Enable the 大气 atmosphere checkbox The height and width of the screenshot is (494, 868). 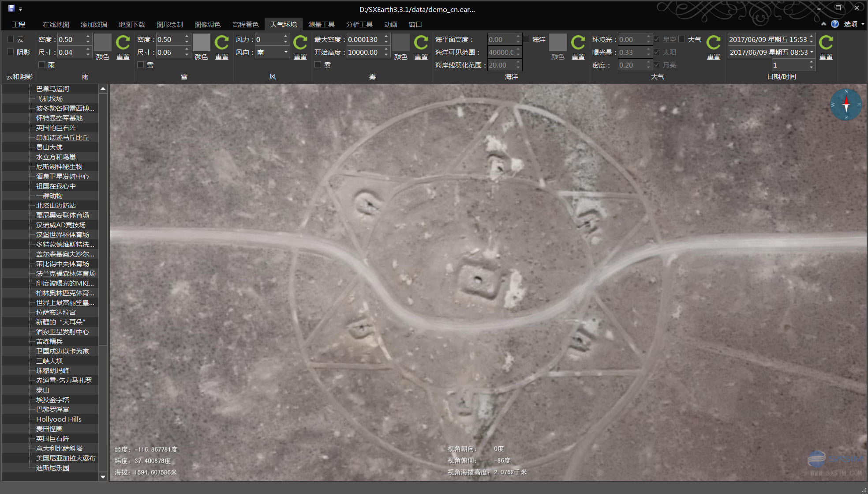[x=682, y=39]
